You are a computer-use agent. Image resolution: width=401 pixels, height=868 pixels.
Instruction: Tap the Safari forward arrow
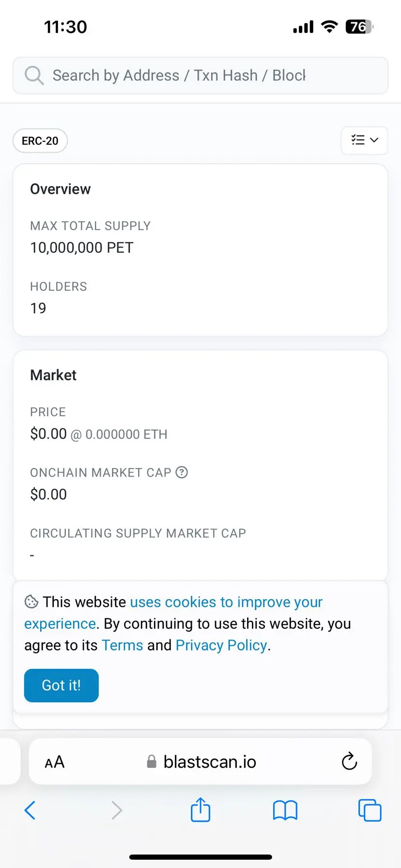pyautogui.click(x=116, y=810)
